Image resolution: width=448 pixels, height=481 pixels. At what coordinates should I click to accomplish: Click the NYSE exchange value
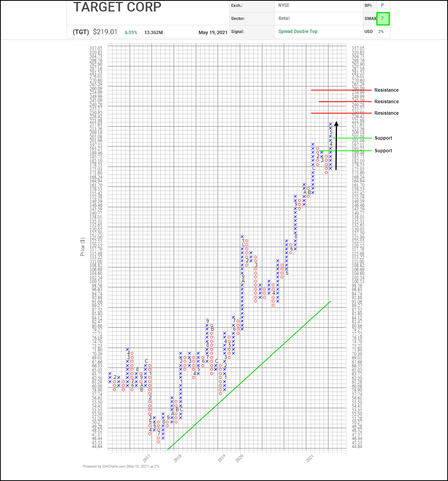(284, 5)
